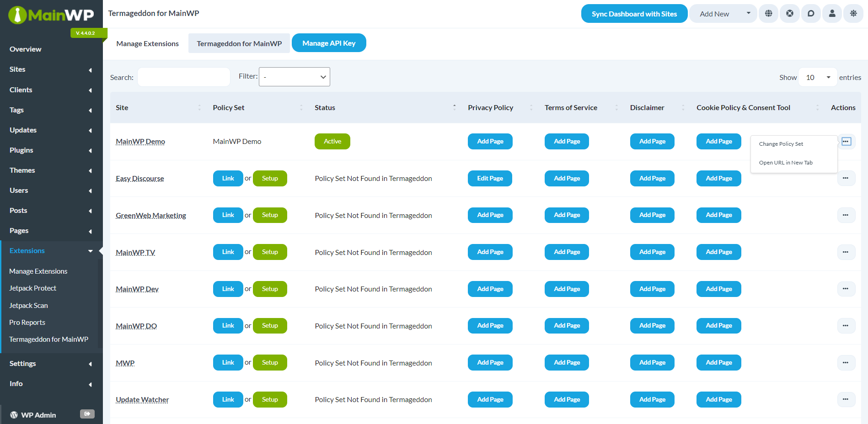Click the globe icon in the top bar
This screenshot has height=424, width=868.
[x=768, y=14]
